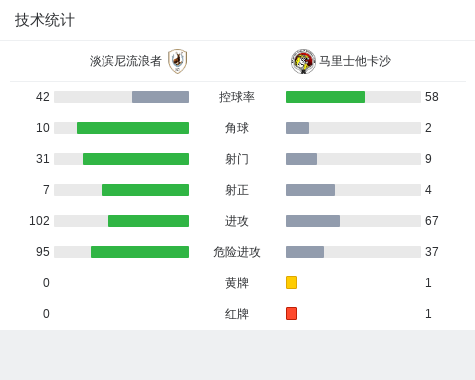Click the gray attacks bar showing 67

click(x=313, y=221)
